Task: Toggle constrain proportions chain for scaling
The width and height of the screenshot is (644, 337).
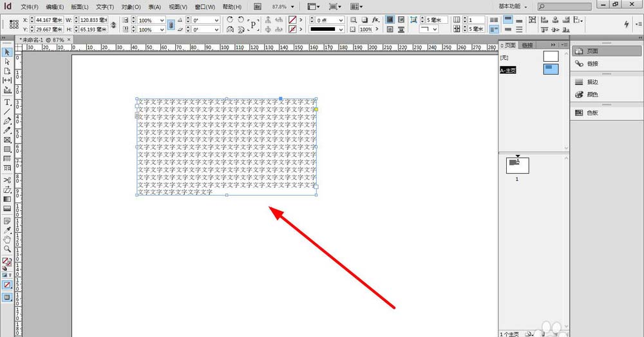Action: tap(171, 24)
